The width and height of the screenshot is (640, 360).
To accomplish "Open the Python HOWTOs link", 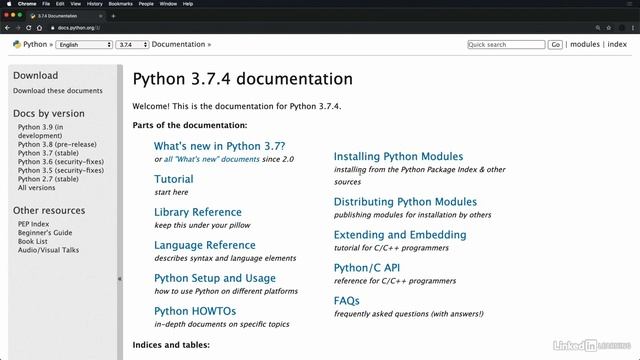I will [195, 311].
